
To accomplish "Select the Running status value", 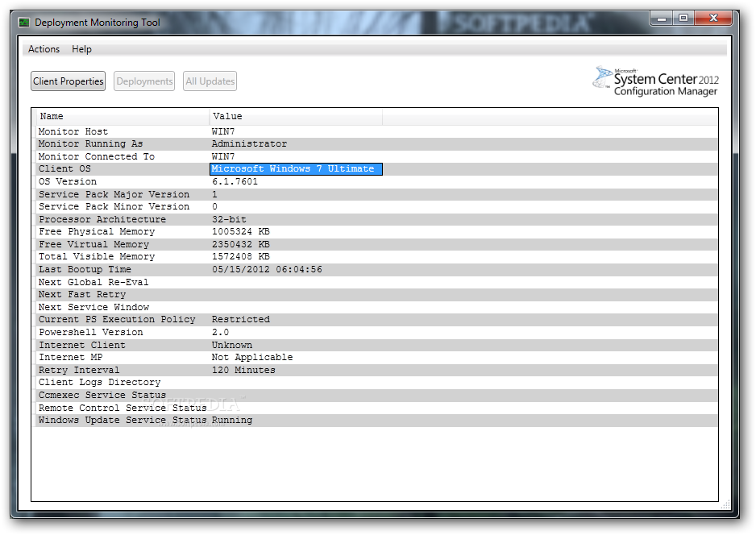I will (x=232, y=421).
